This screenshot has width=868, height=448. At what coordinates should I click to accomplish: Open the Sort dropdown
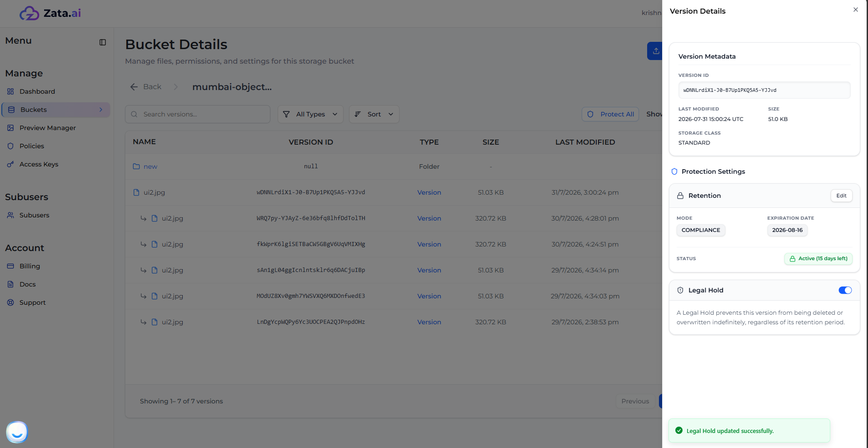pyautogui.click(x=374, y=114)
